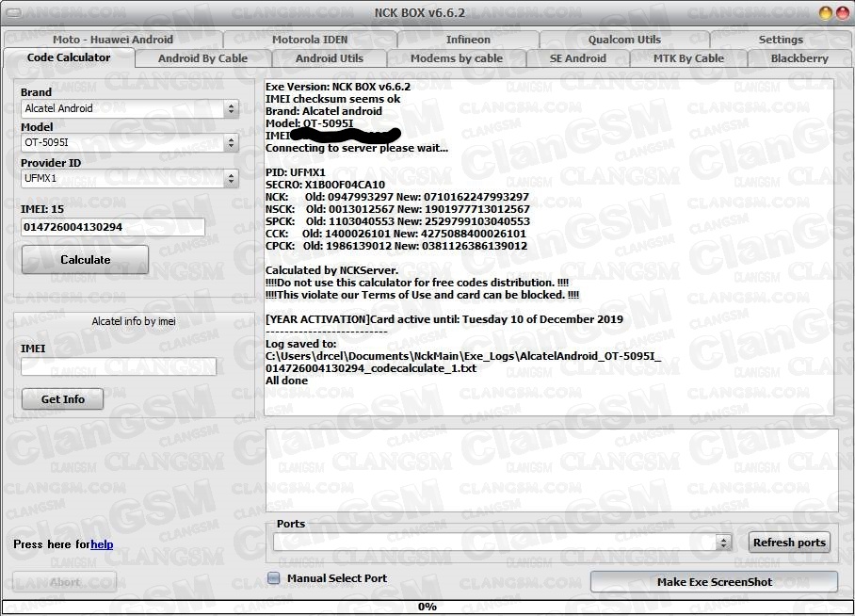
Task: Click the 'Log saved to:' line
Action: pyautogui.click(x=301, y=344)
